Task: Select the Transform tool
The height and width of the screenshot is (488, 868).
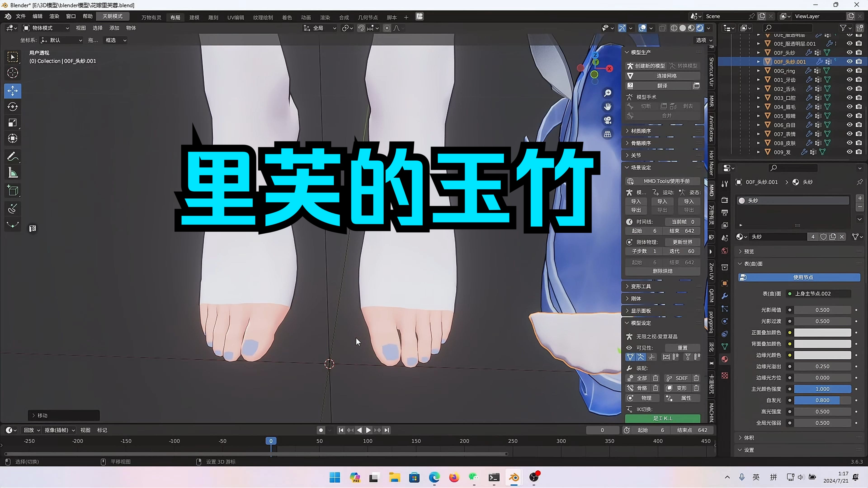Action: 12,138
